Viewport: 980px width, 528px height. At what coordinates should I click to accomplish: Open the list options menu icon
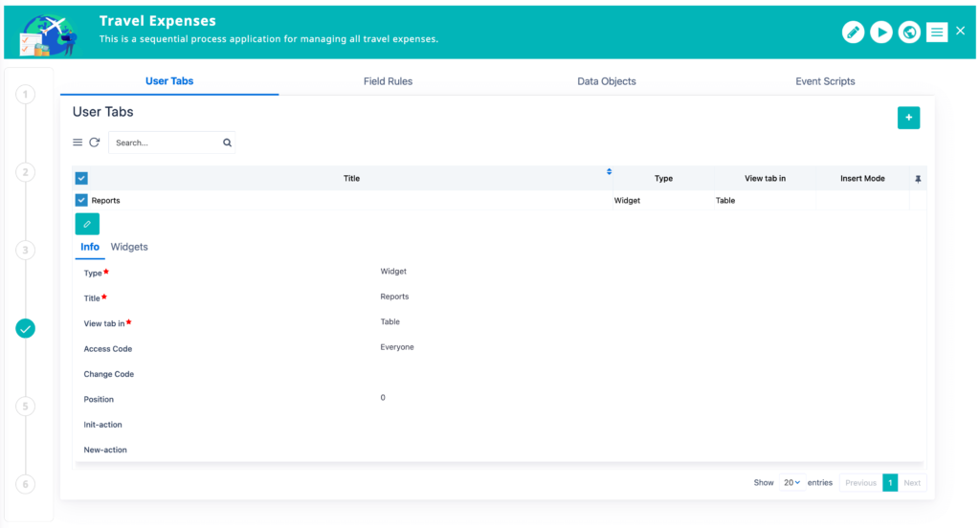coord(78,143)
